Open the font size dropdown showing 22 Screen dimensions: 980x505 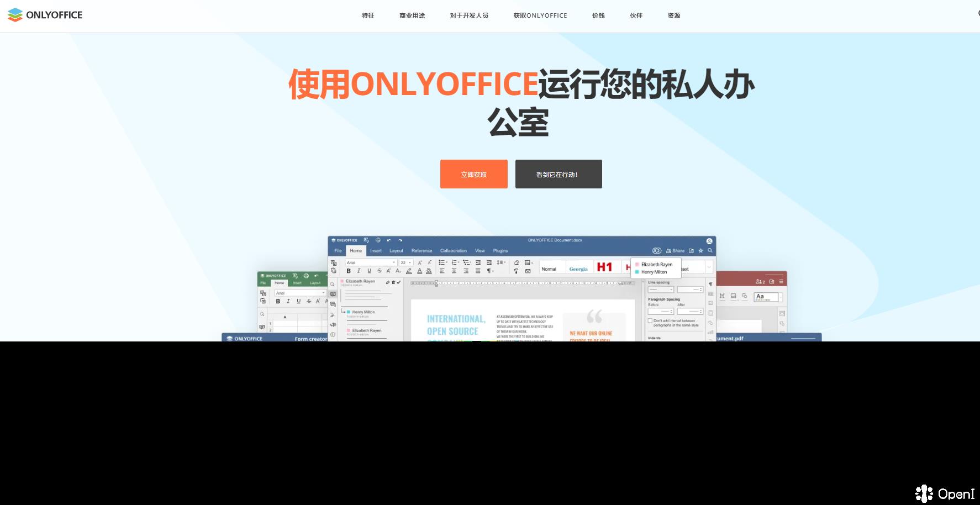pos(405,263)
